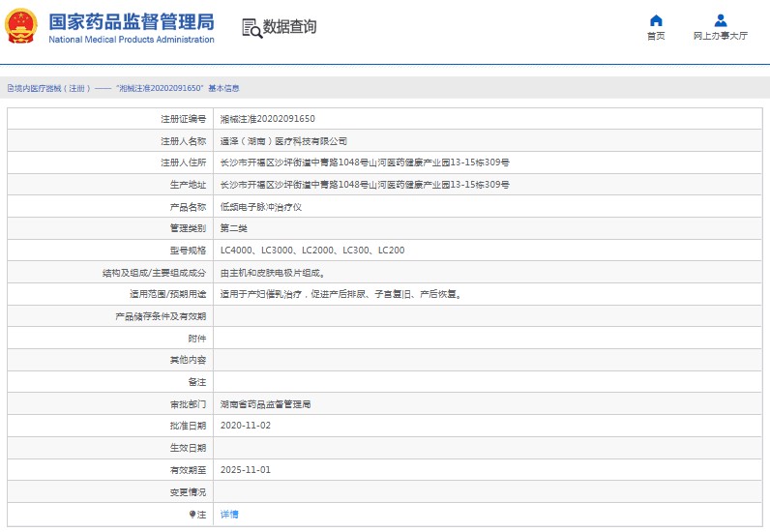Image resolution: width=770 pixels, height=532 pixels.
Task: Click the 注册人住所 row label
Action: tap(184, 163)
